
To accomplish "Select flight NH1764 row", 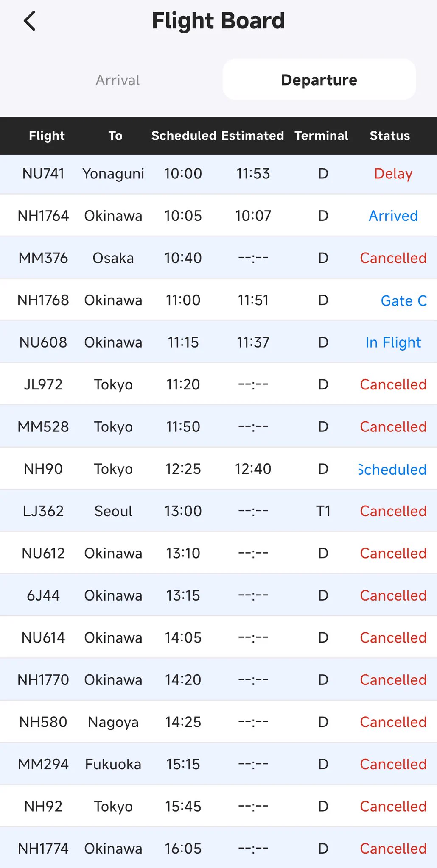I will (218, 216).
